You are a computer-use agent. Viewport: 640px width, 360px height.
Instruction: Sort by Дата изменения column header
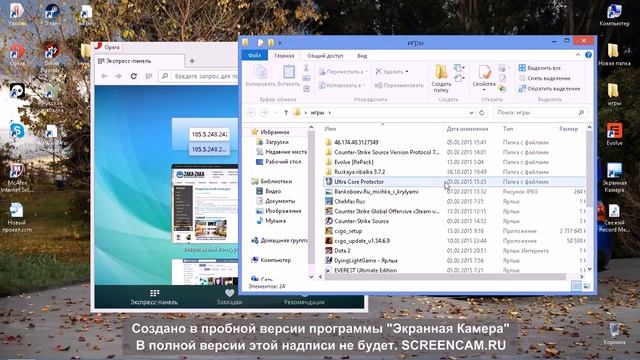click(x=467, y=129)
